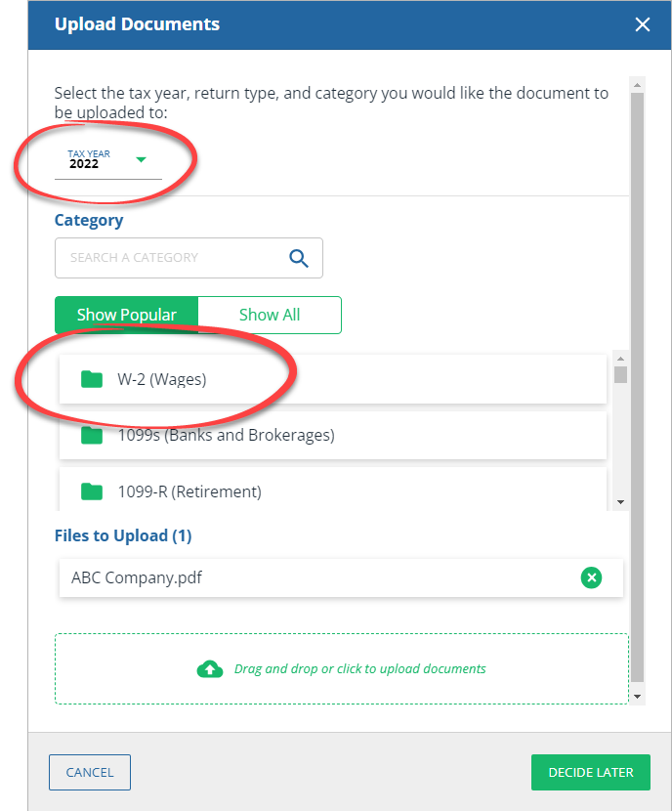Click the 1099-R (Retirement) folder icon
This screenshot has height=811, width=672.
tap(92, 491)
